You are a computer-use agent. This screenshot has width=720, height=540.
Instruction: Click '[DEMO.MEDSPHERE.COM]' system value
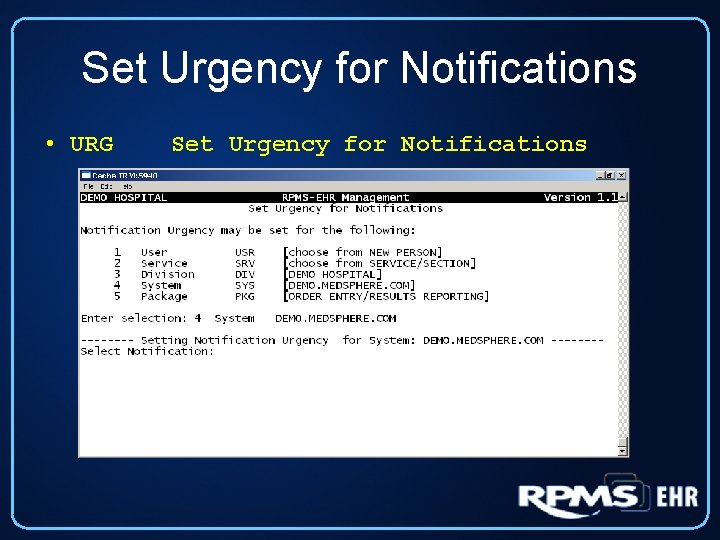click(349, 286)
